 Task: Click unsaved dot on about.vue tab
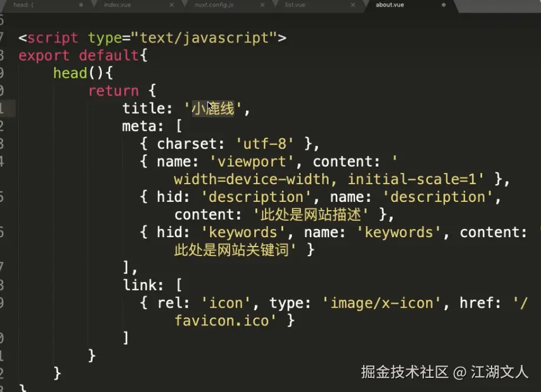444,5
